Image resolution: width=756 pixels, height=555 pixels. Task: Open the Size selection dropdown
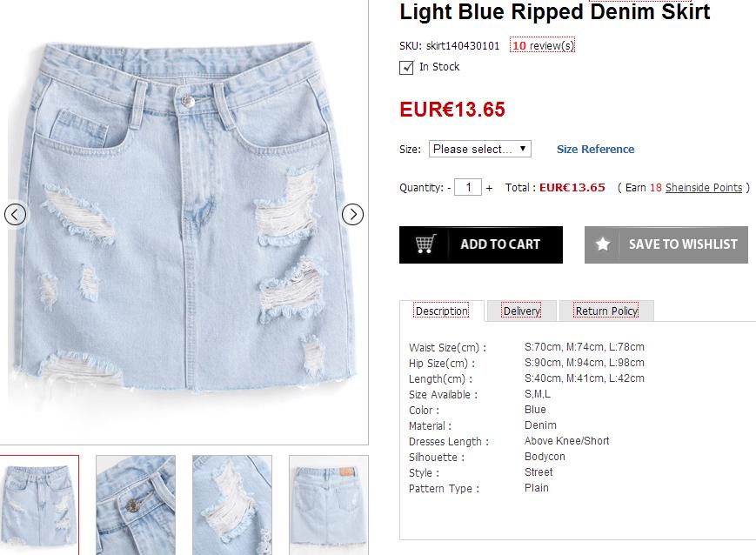479,148
